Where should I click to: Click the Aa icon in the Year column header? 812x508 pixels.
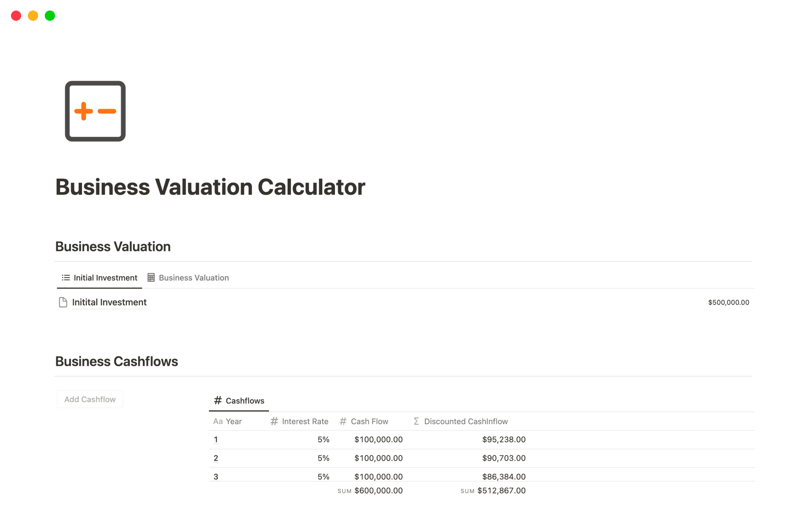coord(218,421)
